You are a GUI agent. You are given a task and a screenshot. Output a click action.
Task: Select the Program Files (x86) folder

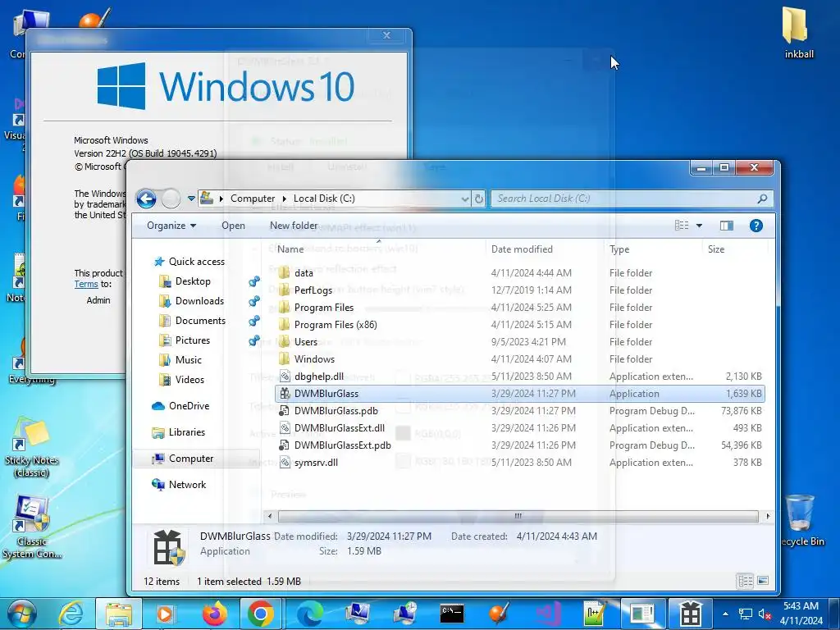tap(336, 325)
